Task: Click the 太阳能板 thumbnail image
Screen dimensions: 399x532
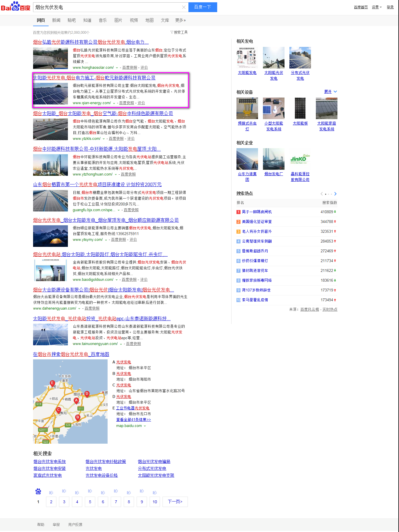Action: coord(300,108)
